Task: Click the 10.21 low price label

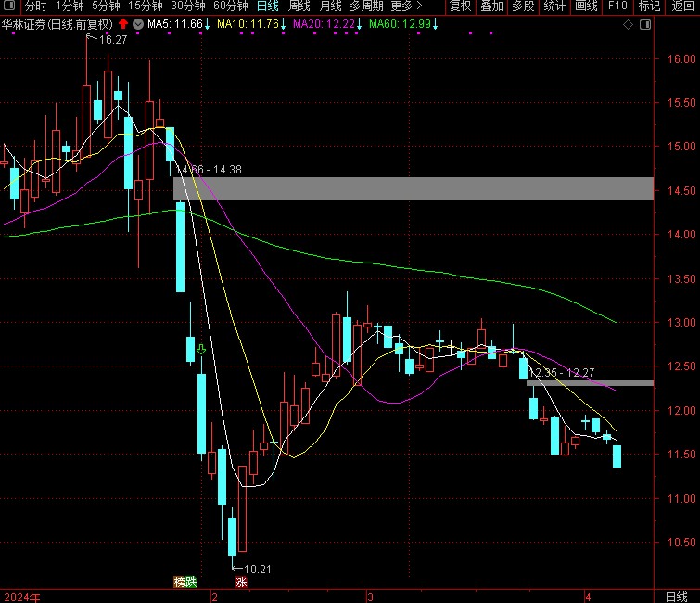Action: pos(258,570)
